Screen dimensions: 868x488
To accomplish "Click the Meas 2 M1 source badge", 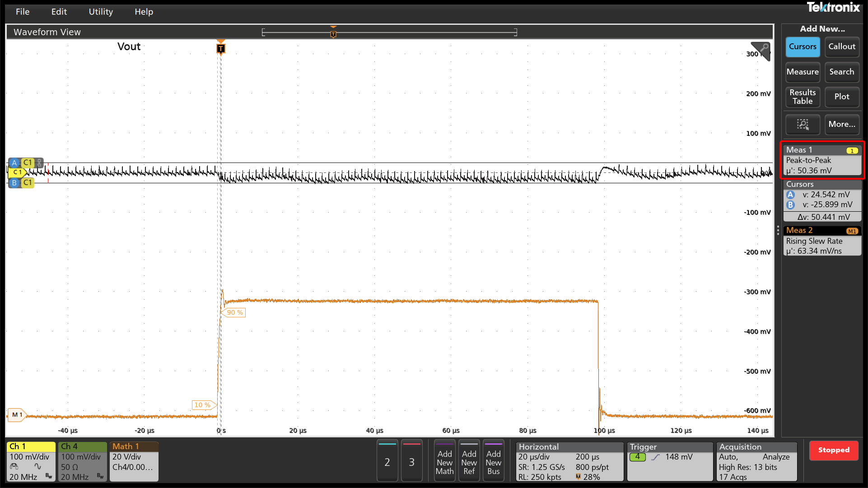I will 852,231.
